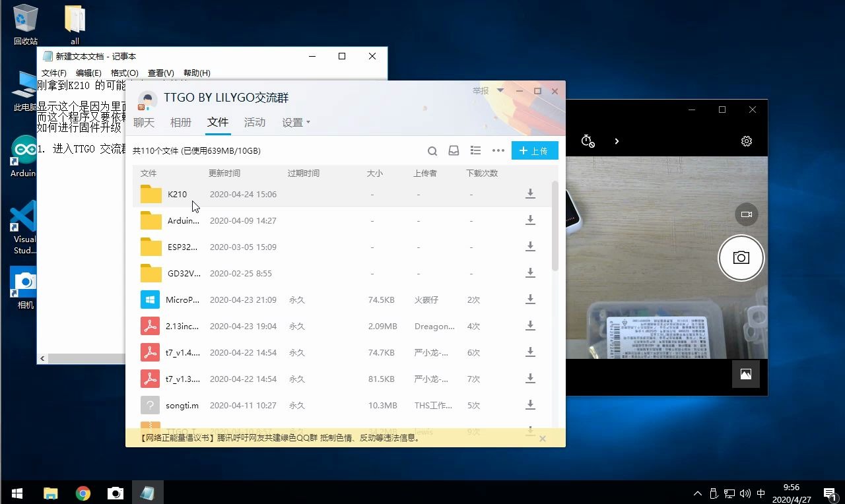
Task: Open the notification center icon
Action: coord(830,493)
